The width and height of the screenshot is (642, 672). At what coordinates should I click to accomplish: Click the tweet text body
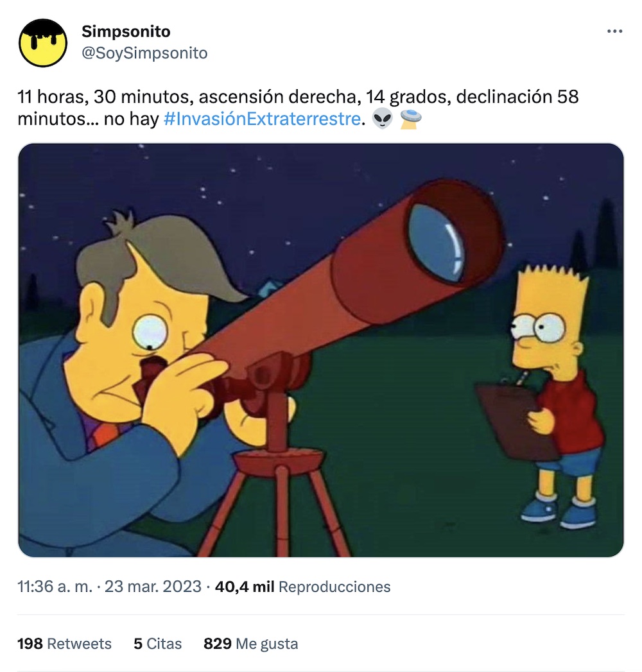click(x=298, y=108)
